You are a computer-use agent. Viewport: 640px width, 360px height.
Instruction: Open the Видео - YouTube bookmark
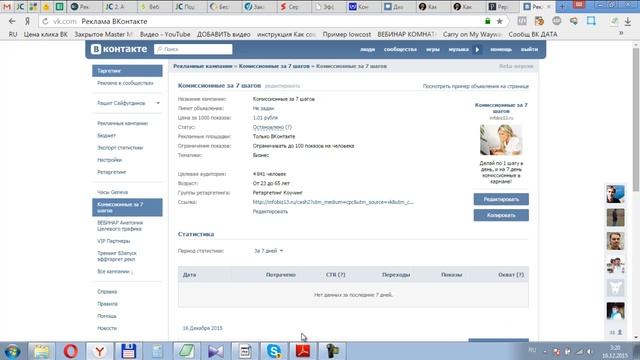[165, 34]
